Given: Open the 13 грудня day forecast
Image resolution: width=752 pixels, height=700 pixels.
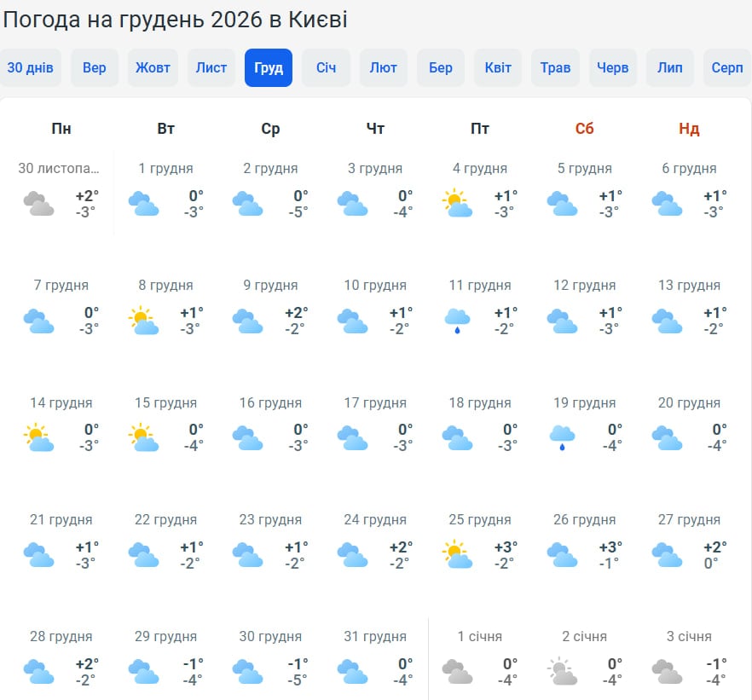Looking at the screenshot, I should 689,307.
